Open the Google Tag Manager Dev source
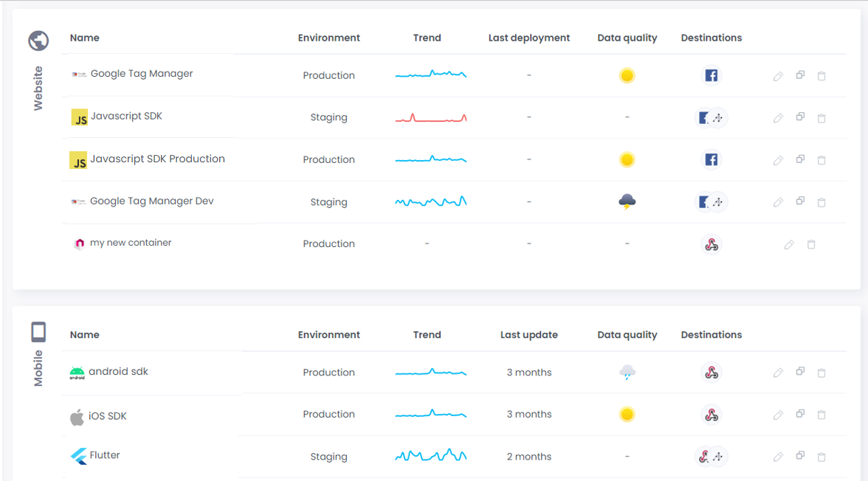Image resolution: width=868 pixels, height=481 pixels. [151, 201]
